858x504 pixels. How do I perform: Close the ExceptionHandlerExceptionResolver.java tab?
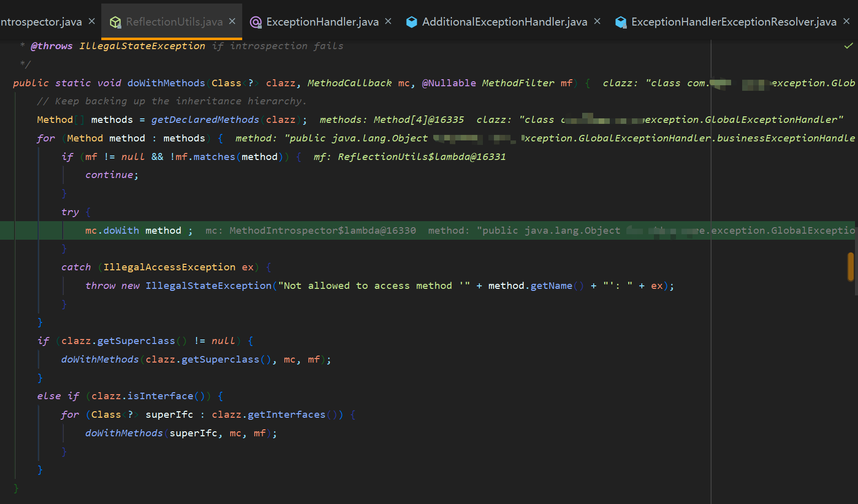click(846, 21)
